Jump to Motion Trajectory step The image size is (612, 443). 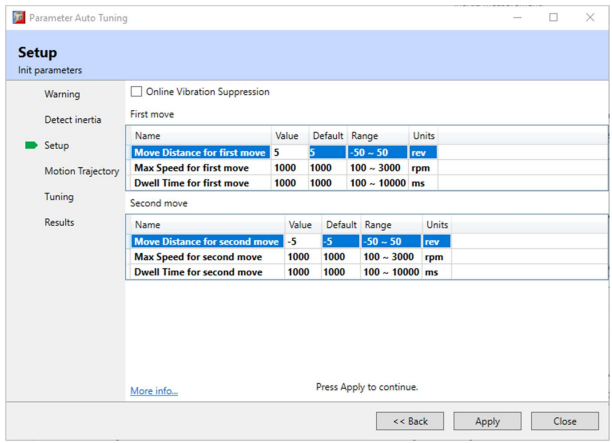[82, 171]
